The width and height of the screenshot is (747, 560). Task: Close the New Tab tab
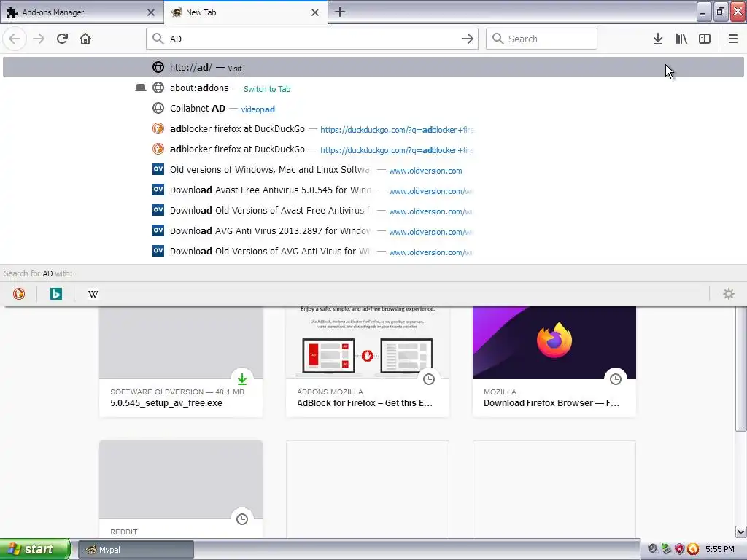[x=315, y=12]
